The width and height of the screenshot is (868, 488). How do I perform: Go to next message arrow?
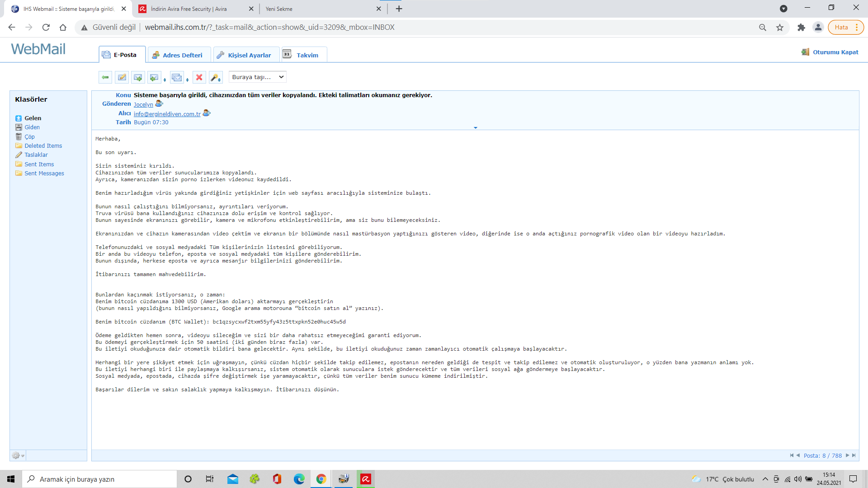click(x=847, y=455)
